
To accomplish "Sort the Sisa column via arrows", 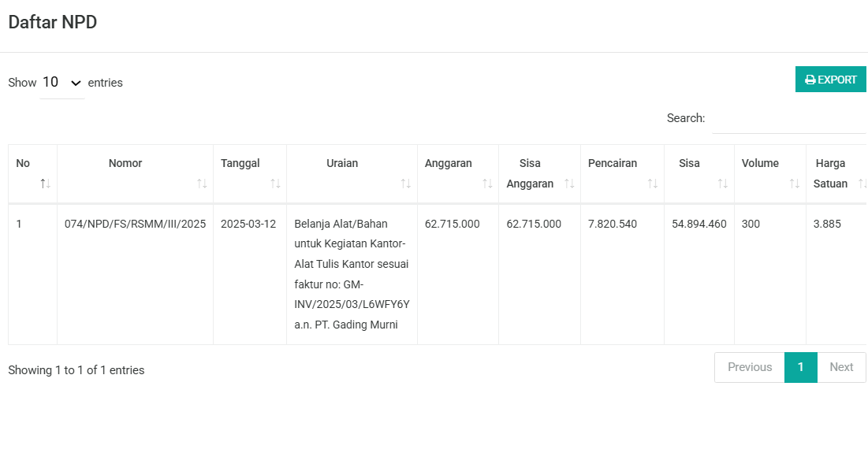I will [x=722, y=184].
